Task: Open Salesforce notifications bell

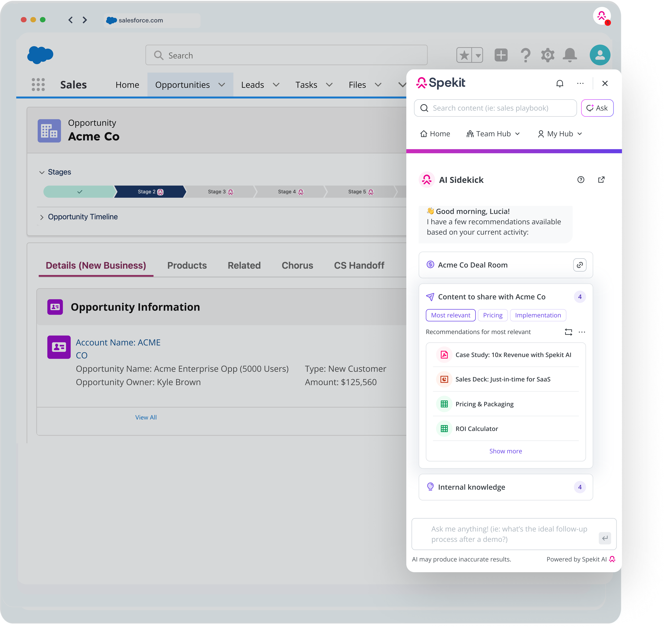Action: [570, 55]
